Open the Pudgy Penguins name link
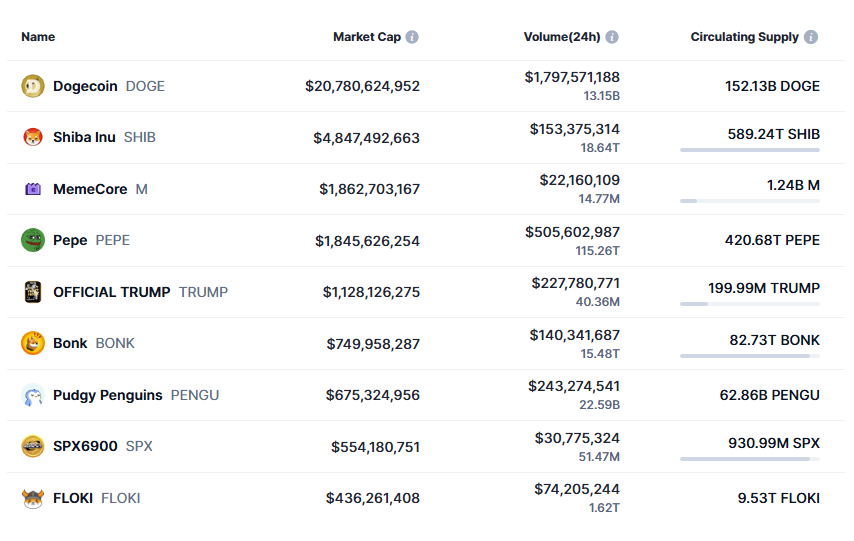Viewport: 854px width, 541px height. click(107, 395)
